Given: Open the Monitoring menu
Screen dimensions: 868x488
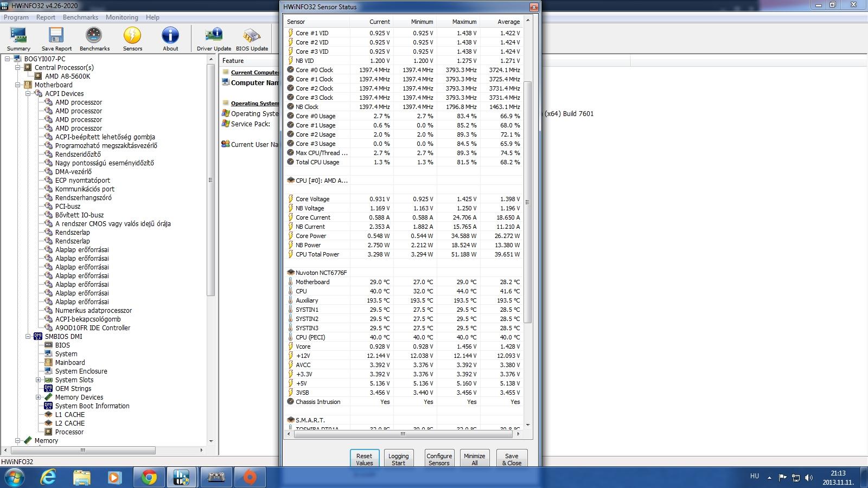Looking at the screenshot, I should pos(122,17).
